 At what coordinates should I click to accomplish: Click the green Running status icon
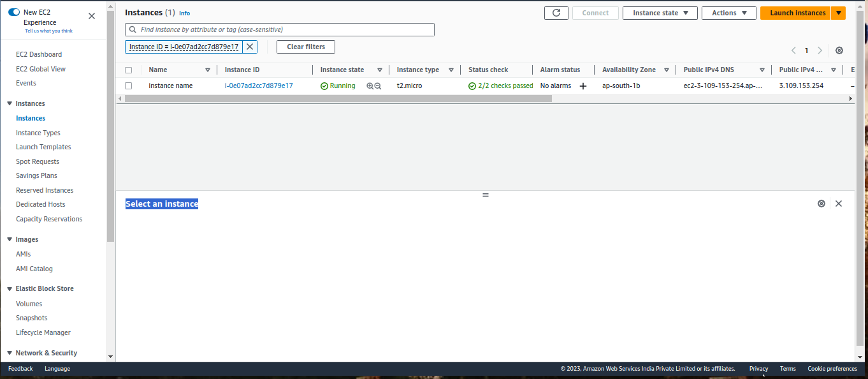324,85
